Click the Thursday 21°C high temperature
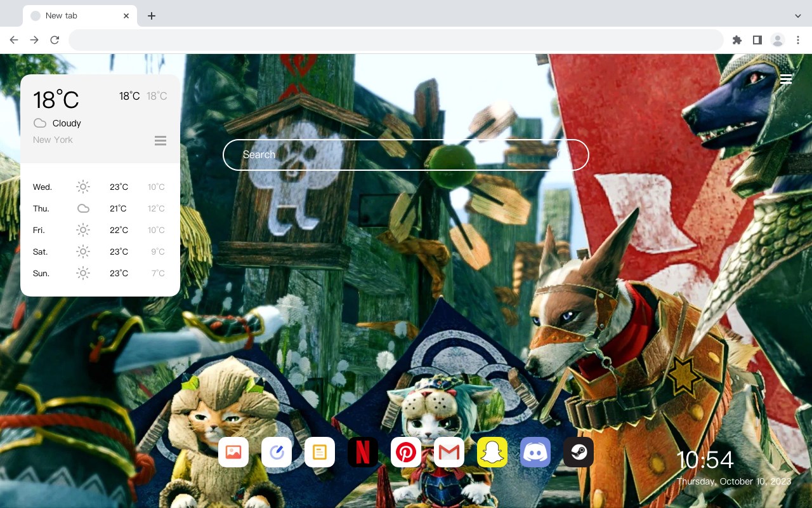The width and height of the screenshot is (812, 508). 118,208
